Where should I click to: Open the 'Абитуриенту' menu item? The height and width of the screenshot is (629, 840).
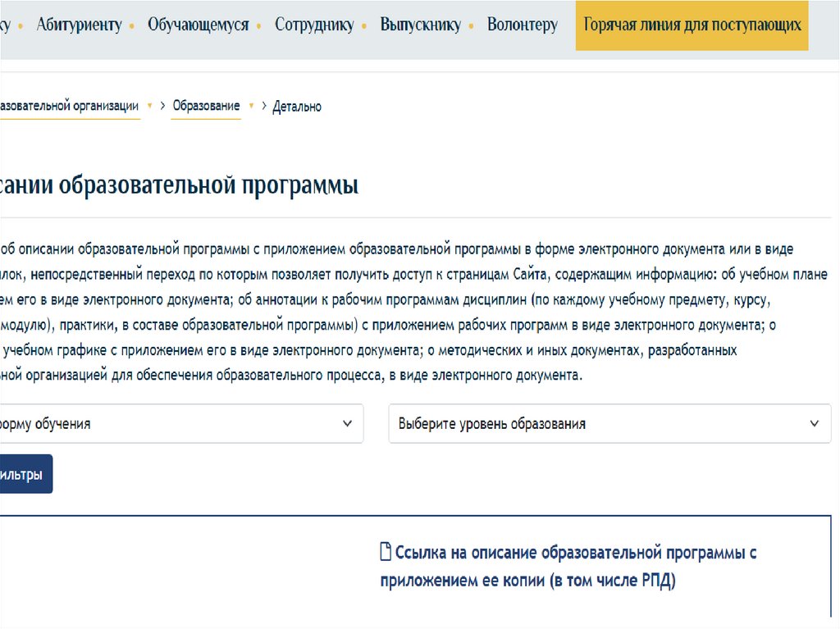point(79,25)
